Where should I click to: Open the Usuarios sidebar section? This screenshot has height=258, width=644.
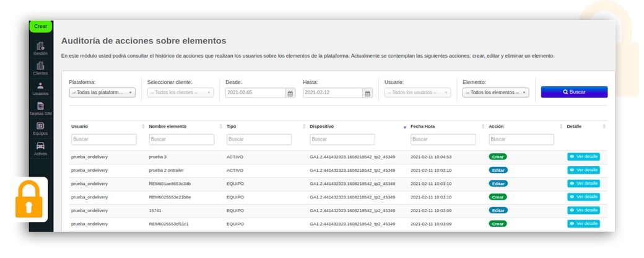(40, 89)
